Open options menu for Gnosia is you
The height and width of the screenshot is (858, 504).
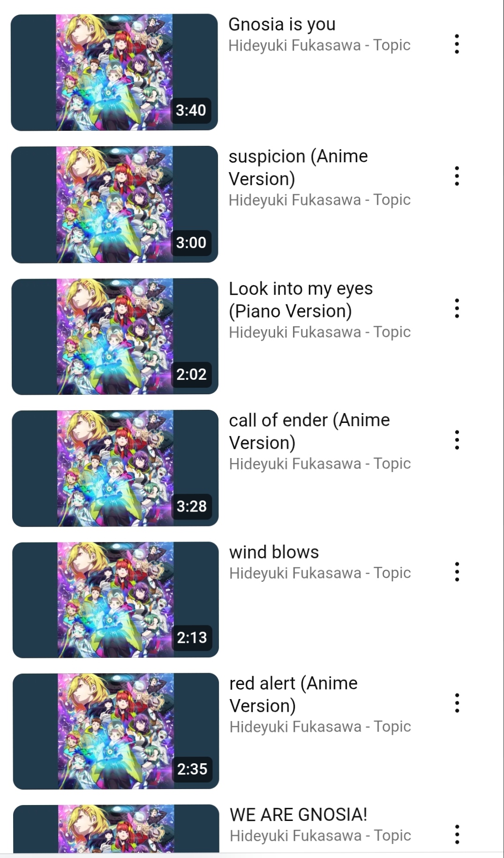(x=457, y=44)
